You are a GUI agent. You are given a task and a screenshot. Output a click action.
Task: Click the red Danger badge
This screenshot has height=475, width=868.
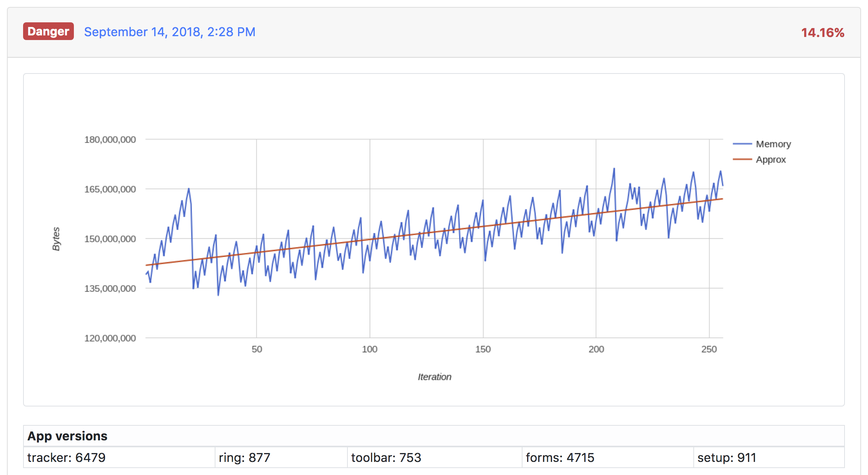point(48,32)
